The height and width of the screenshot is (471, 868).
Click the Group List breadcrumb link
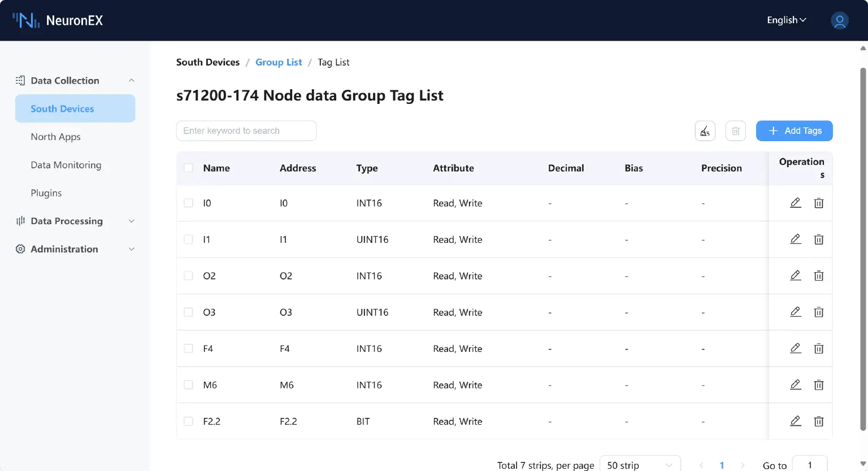[279, 62]
